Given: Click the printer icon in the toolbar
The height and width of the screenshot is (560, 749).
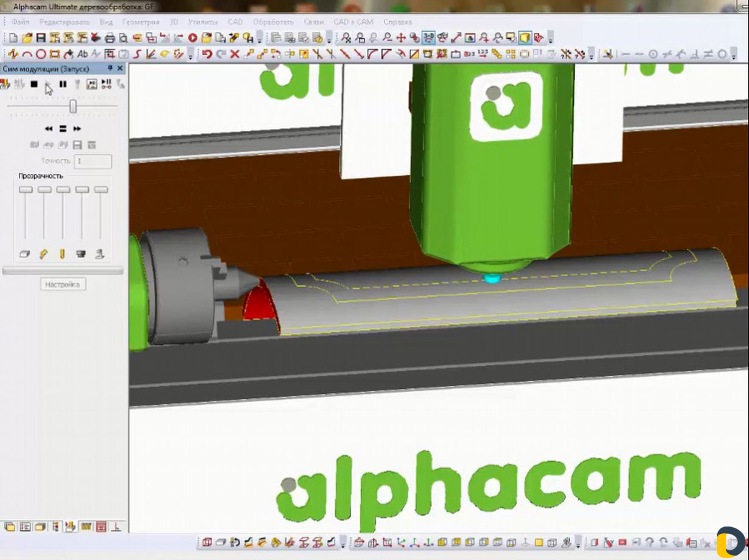Looking at the screenshot, I should coord(110,38).
